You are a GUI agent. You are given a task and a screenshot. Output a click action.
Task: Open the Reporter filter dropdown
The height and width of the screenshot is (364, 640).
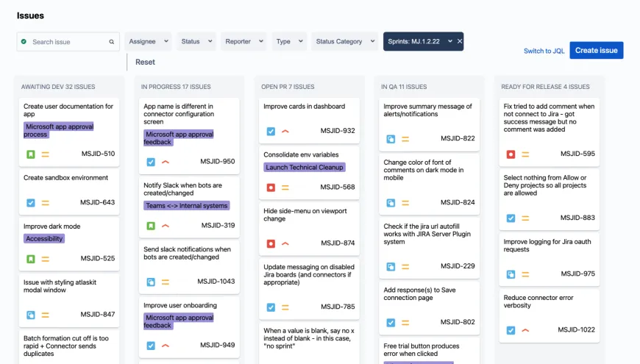coord(243,42)
